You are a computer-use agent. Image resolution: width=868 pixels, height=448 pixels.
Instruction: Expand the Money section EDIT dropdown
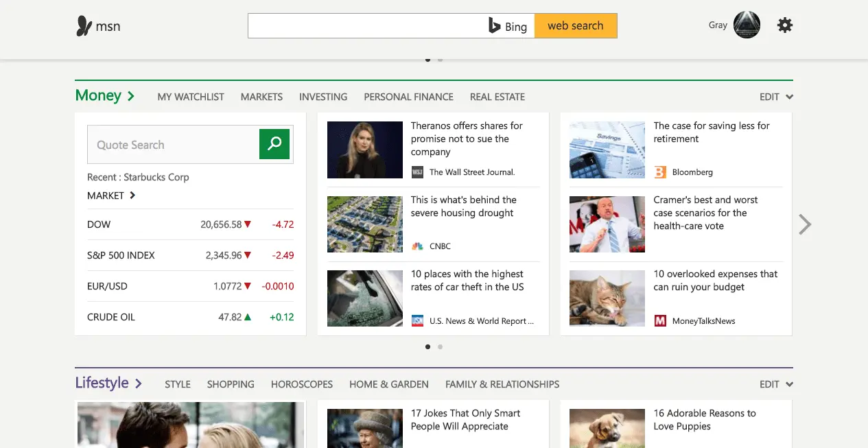[776, 97]
